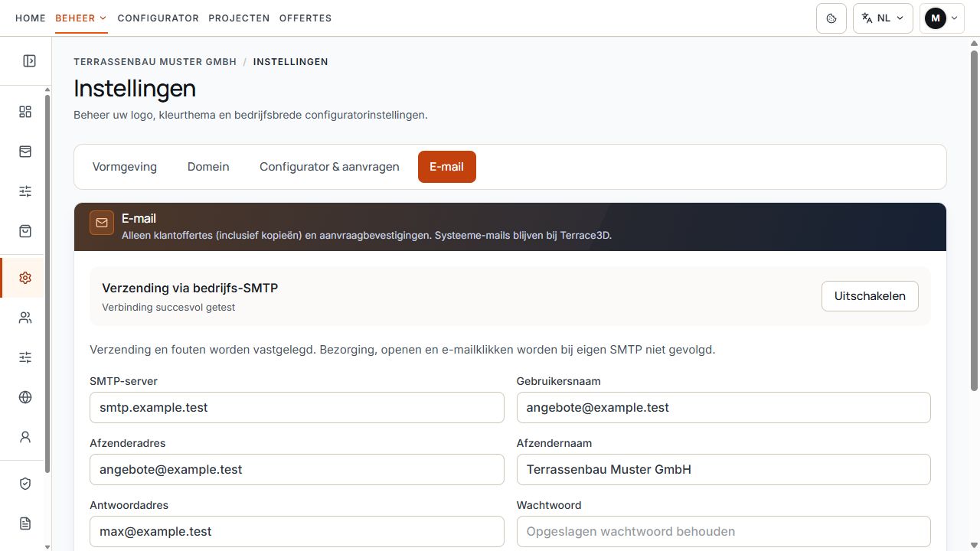Click the Afzendernaam input field
The image size is (980, 551).
pos(724,470)
